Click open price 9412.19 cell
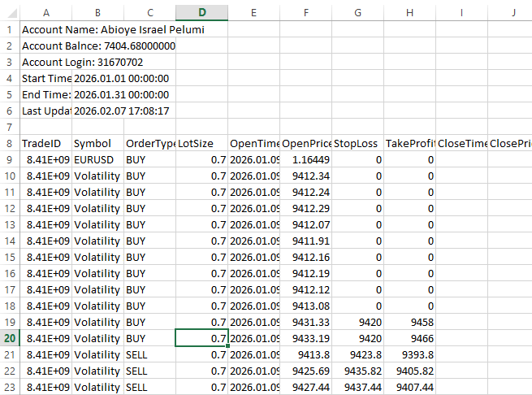Screen dimensions: 532x395 click(305, 274)
